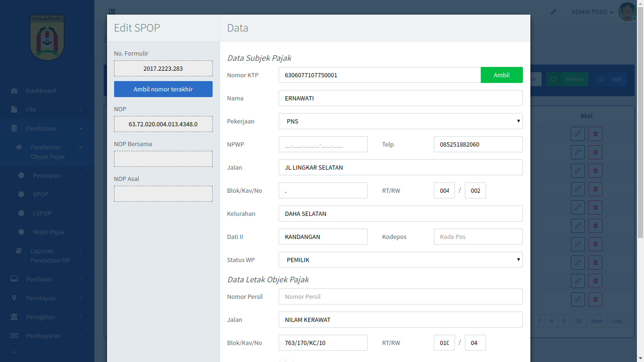Select the SPOP circle icon in sidebar
Image resolution: width=644 pixels, height=362 pixels.
(x=21, y=194)
